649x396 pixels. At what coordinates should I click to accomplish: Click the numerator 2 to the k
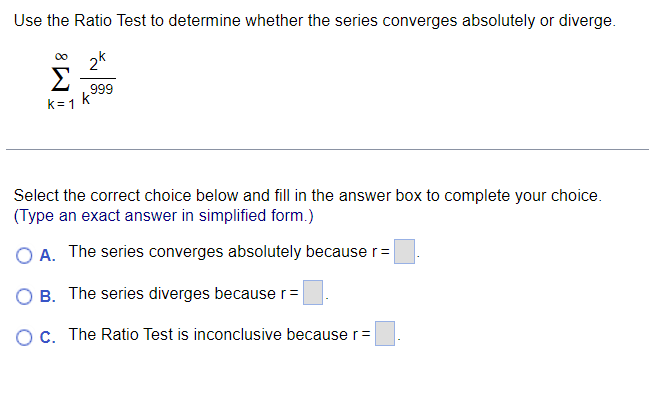click(98, 62)
